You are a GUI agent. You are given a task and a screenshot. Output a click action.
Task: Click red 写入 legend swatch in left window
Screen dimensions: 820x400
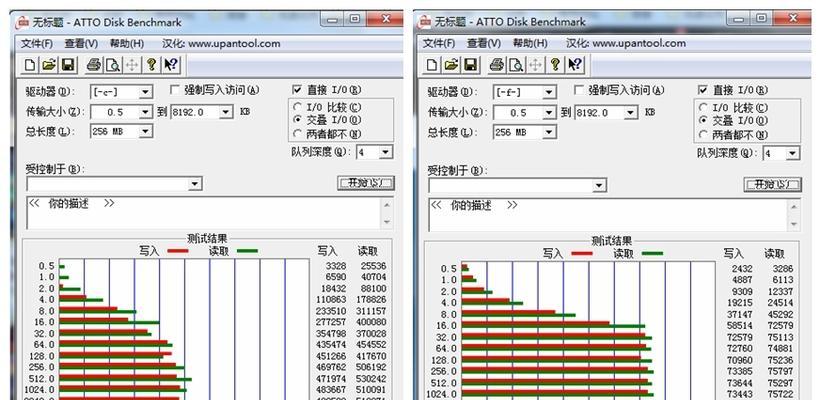(178, 251)
